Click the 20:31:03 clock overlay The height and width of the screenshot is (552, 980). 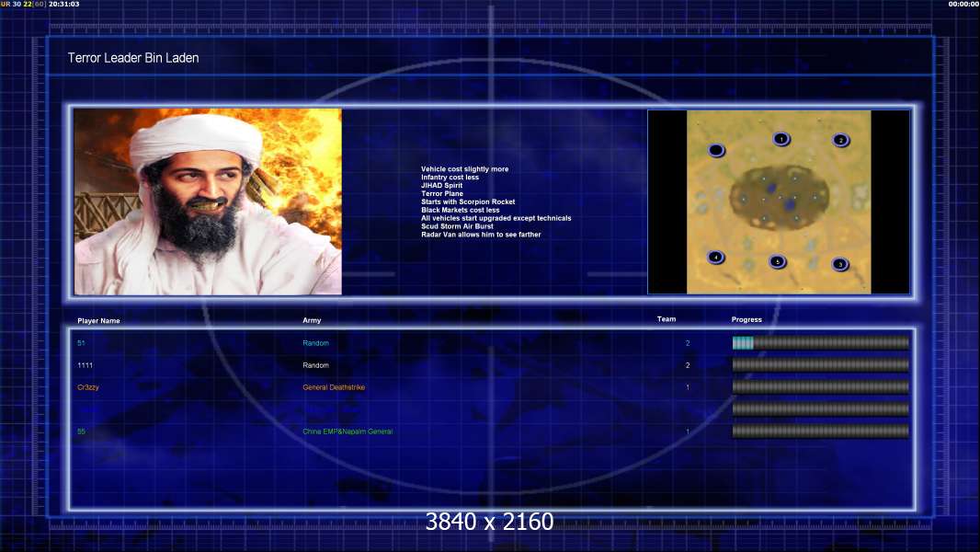[x=63, y=4]
